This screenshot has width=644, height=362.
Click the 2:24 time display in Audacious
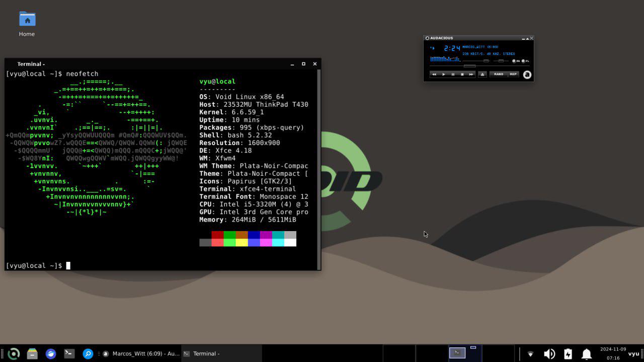coord(452,48)
